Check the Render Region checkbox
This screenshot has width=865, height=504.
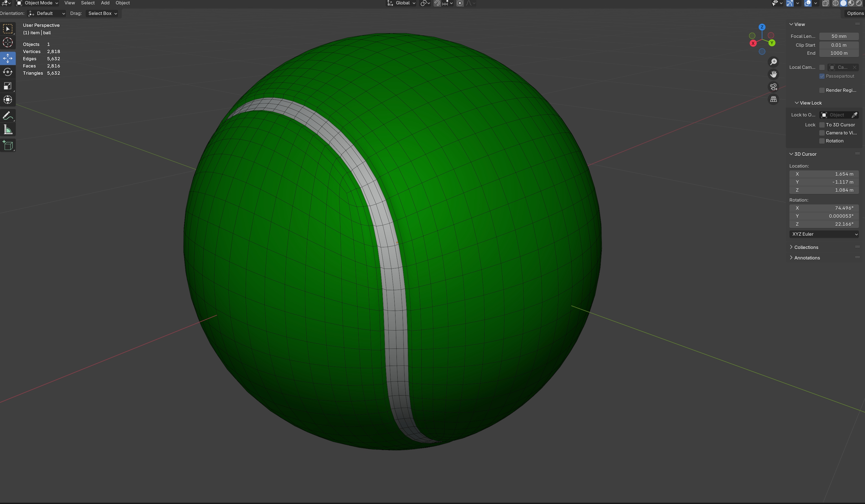click(822, 90)
